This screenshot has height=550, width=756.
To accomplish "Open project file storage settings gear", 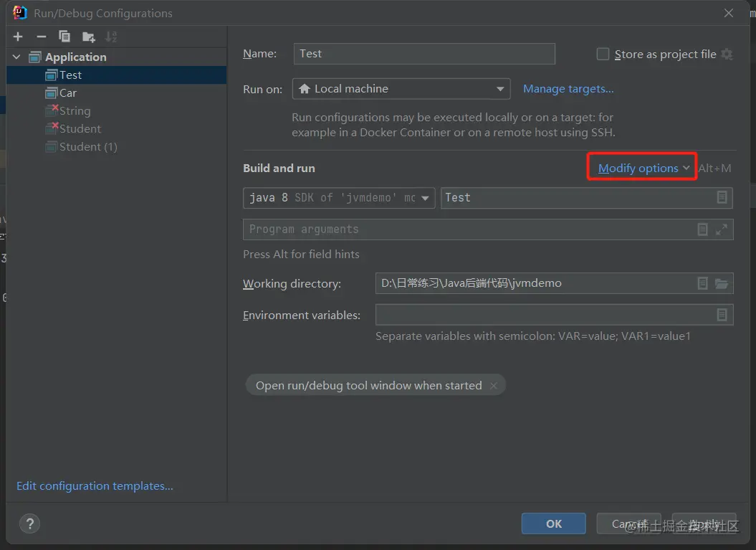I will click(x=727, y=54).
